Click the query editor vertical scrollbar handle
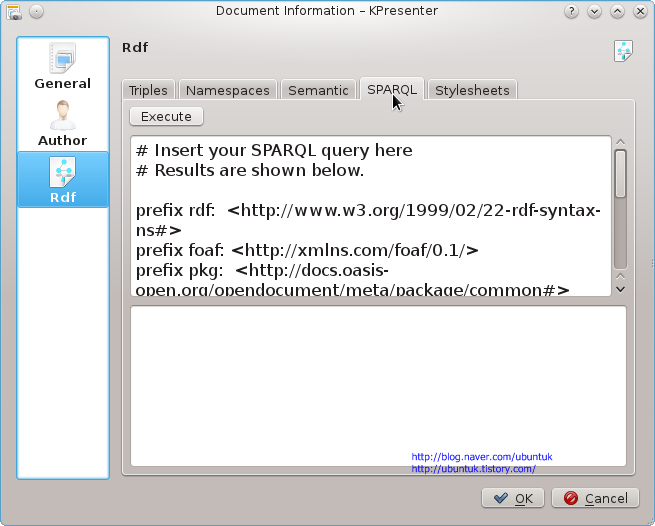655x526 pixels. click(x=620, y=173)
